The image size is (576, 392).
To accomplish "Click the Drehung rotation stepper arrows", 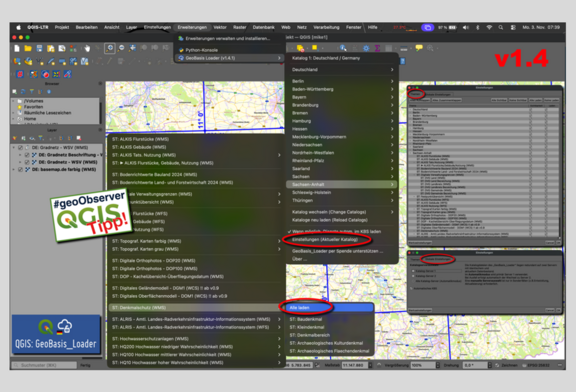I will pos(490,365).
